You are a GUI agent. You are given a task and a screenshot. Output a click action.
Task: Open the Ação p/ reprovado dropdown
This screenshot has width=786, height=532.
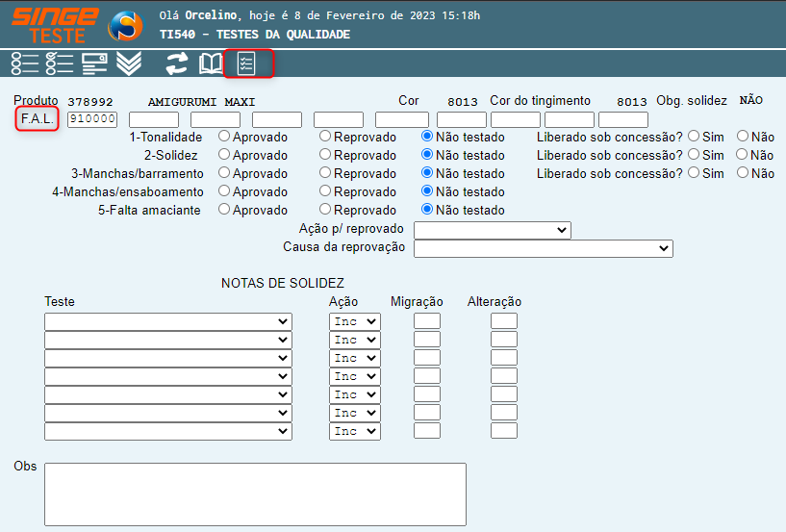[492, 231]
